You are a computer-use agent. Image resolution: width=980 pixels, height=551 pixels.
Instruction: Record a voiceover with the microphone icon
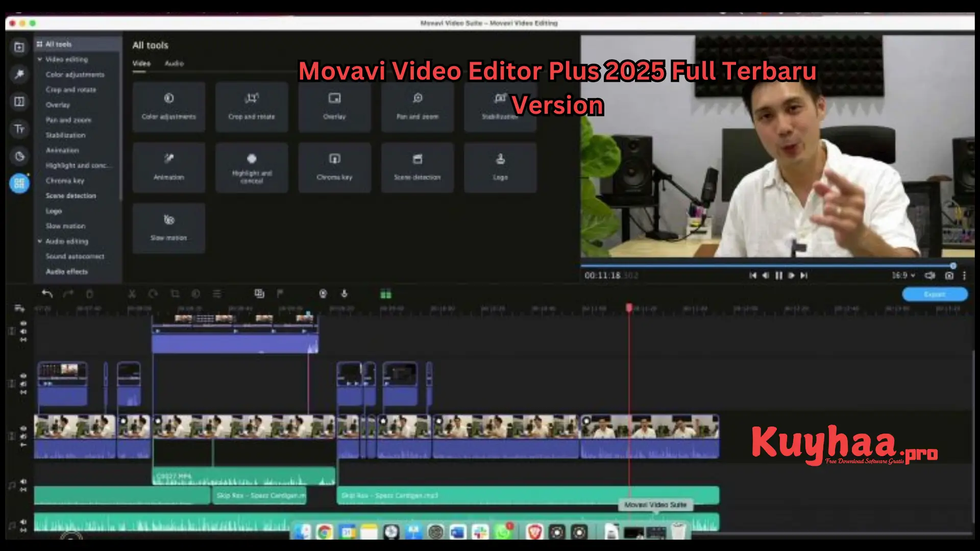pyautogui.click(x=344, y=294)
